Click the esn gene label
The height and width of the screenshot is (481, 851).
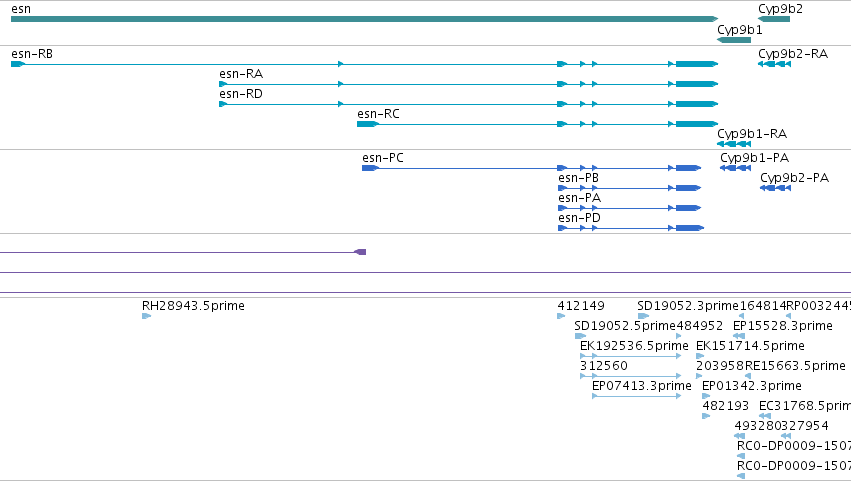point(21,9)
